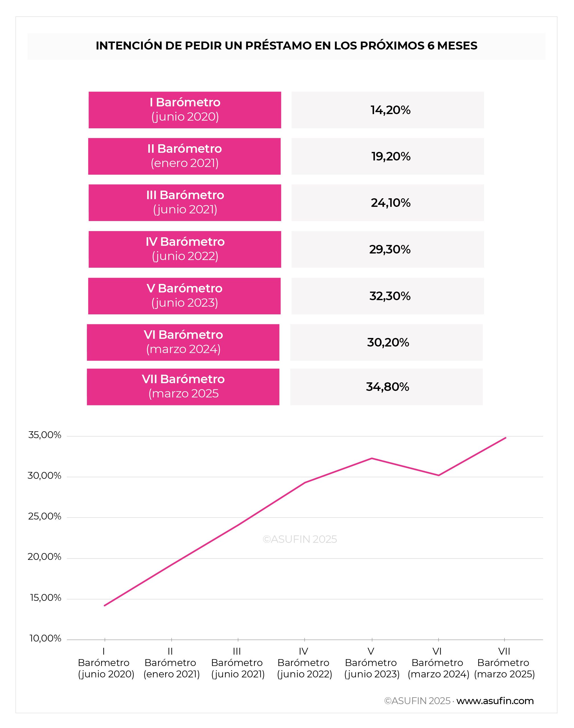Select the II Barómetro (enero 2021) pink label
The image size is (574, 728).
184,156
